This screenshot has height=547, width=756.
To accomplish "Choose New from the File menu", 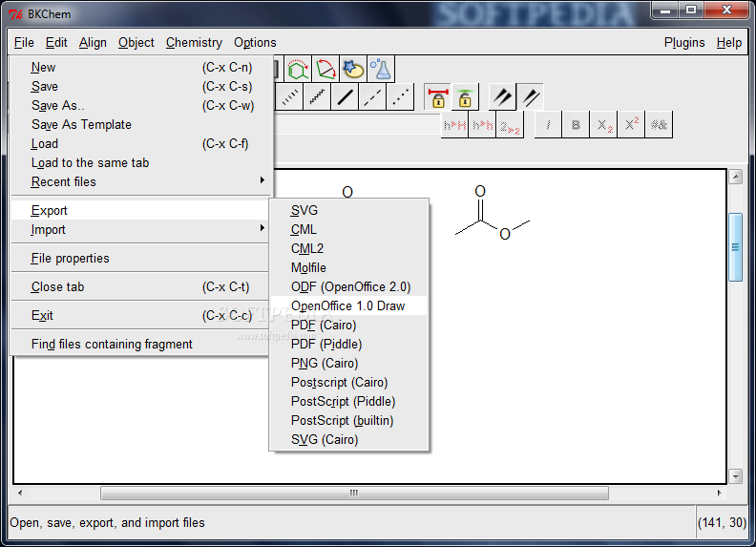I will tap(141, 68).
